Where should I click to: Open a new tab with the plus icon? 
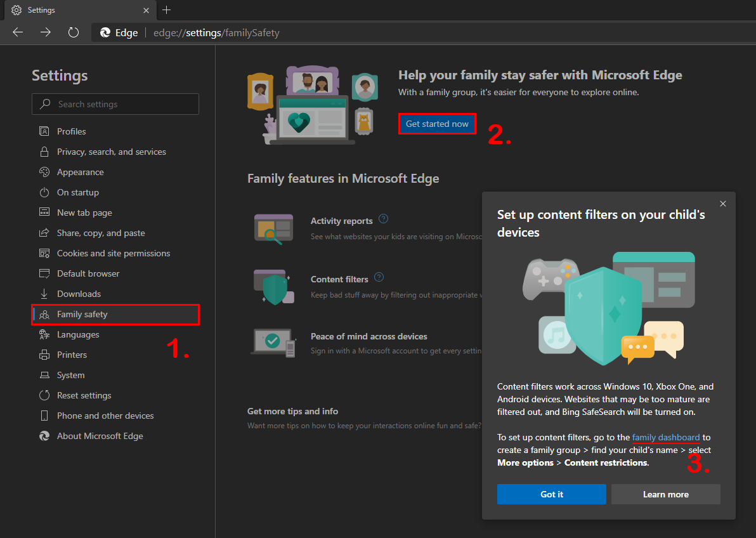coord(166,10)
